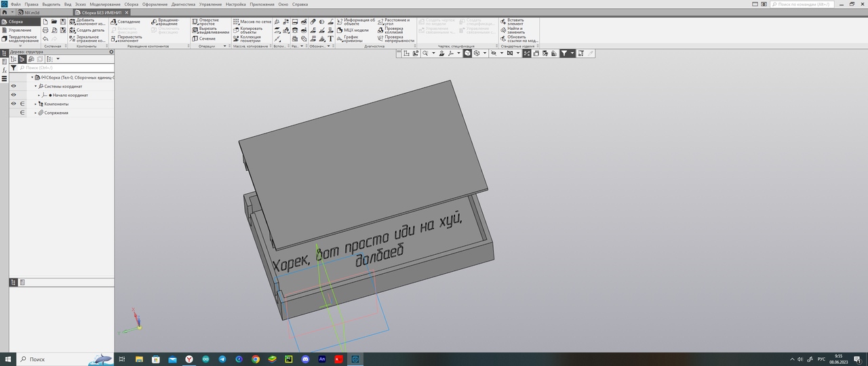Open the Curvature graph tool
Viewport: 868px width, 366px height.
351,39
